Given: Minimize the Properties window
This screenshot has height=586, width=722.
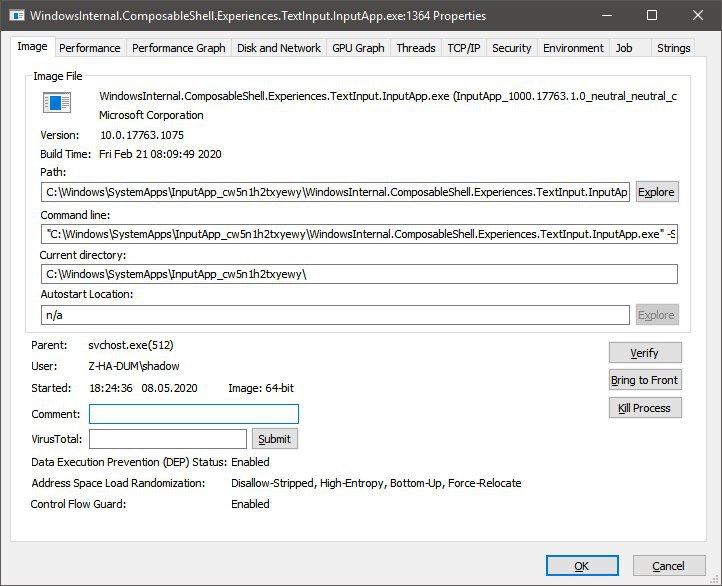Looking at the screenshot, I should click(607, 15).
